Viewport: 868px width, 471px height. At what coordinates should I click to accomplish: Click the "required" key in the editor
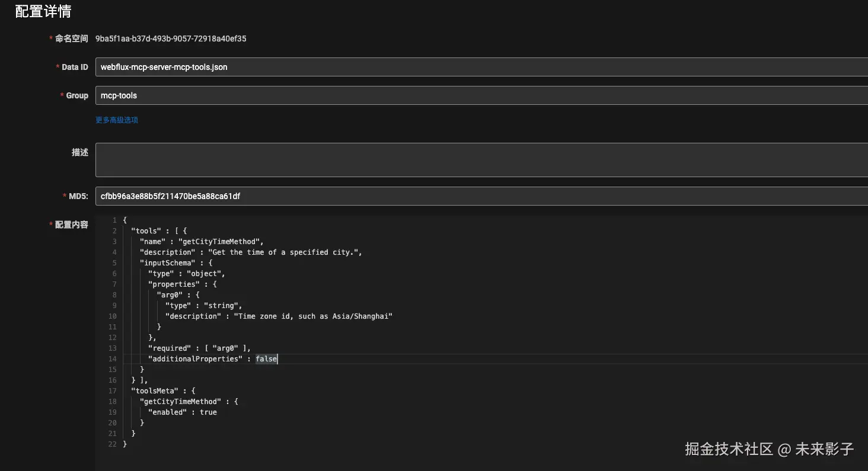click(170, 348)
